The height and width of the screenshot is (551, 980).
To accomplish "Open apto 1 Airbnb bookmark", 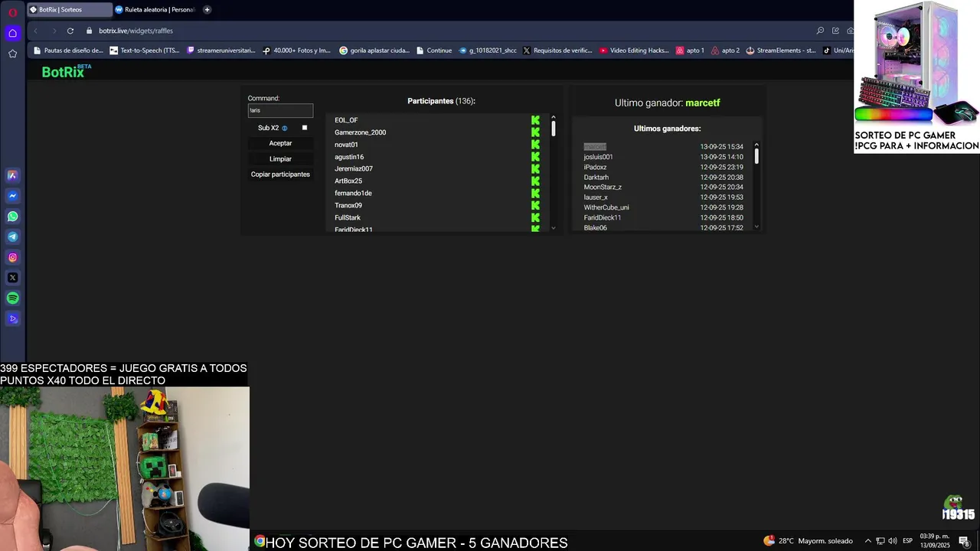I will [690, 51].
